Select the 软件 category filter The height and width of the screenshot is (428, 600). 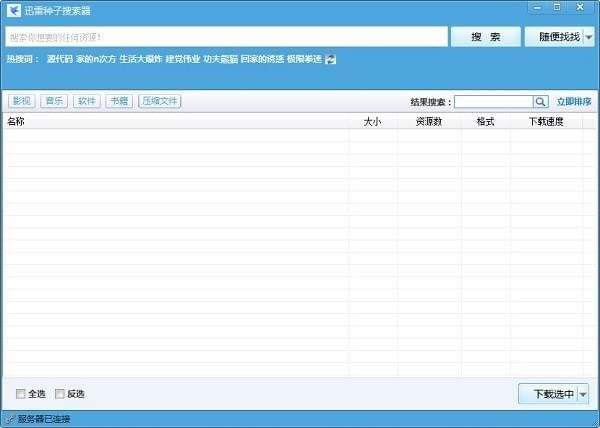tap(86, 101)
